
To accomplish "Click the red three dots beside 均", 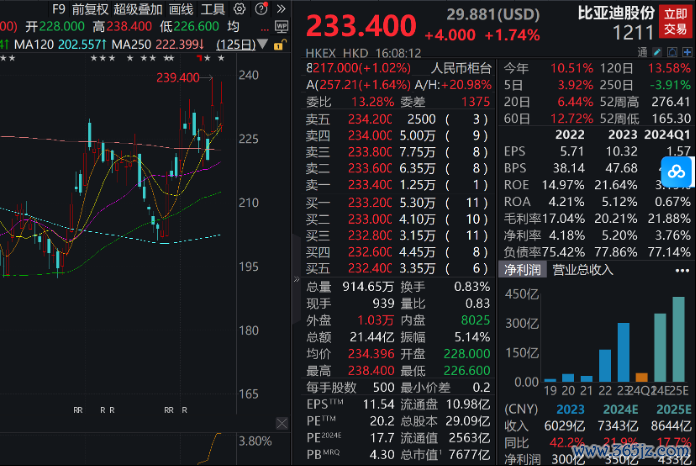I will coord(265,30).
